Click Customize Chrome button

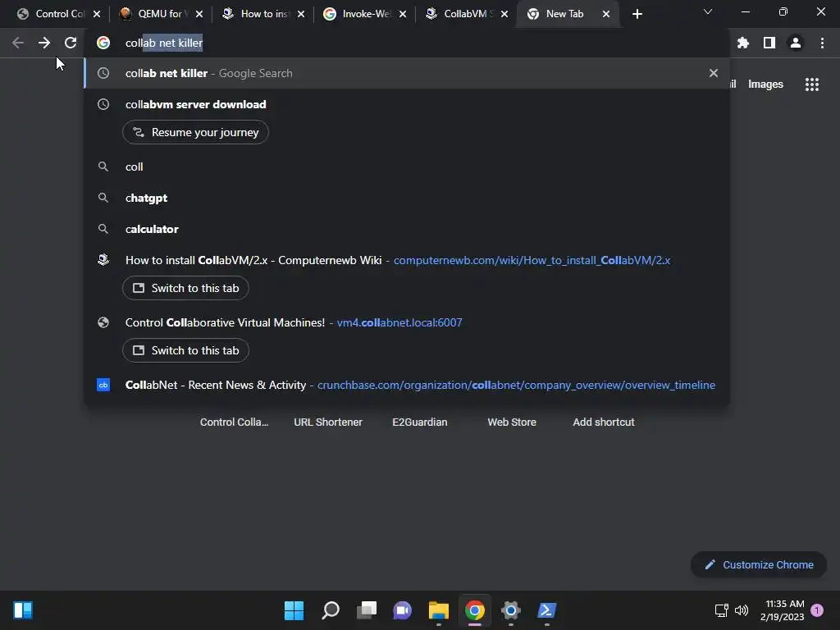click(759, 564)
